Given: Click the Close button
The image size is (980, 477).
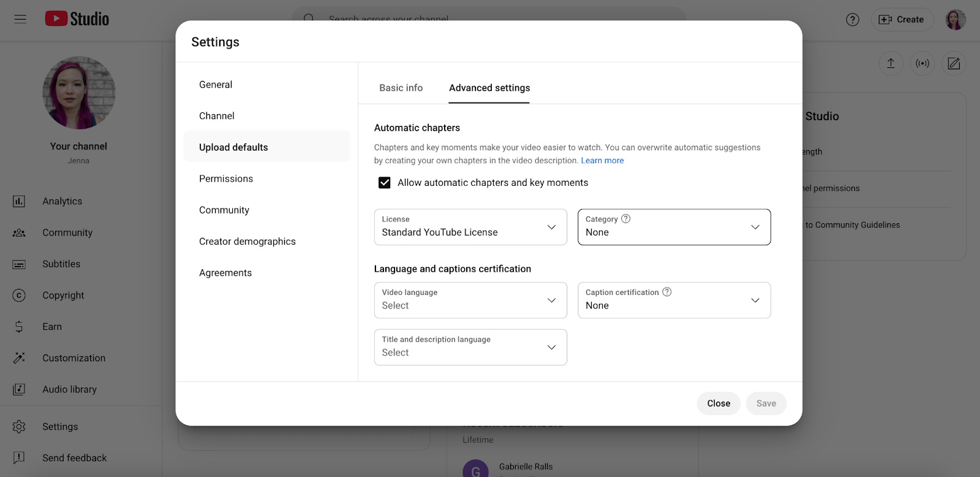Looking at the screenshot, I should [x=718, y=403].
